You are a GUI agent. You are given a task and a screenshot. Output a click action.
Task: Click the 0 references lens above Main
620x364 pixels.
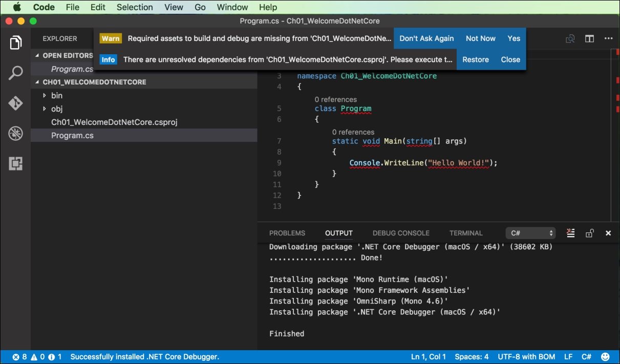coord(353,132)
